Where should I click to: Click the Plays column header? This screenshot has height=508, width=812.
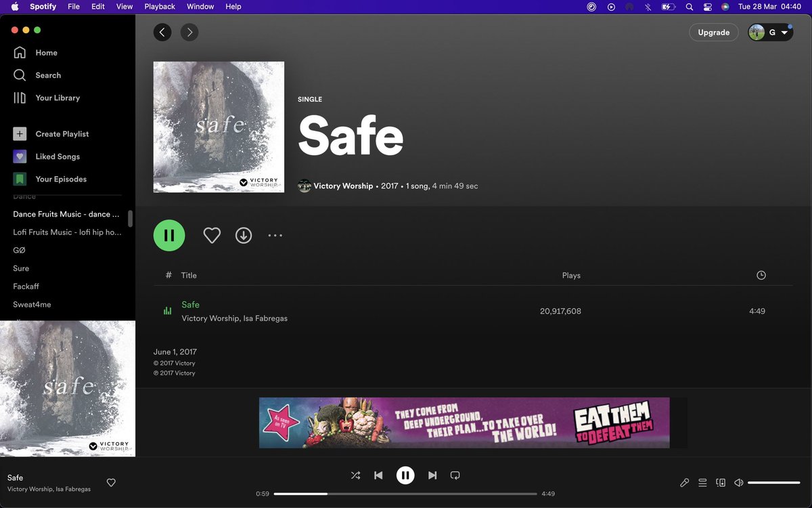[571, 275]
